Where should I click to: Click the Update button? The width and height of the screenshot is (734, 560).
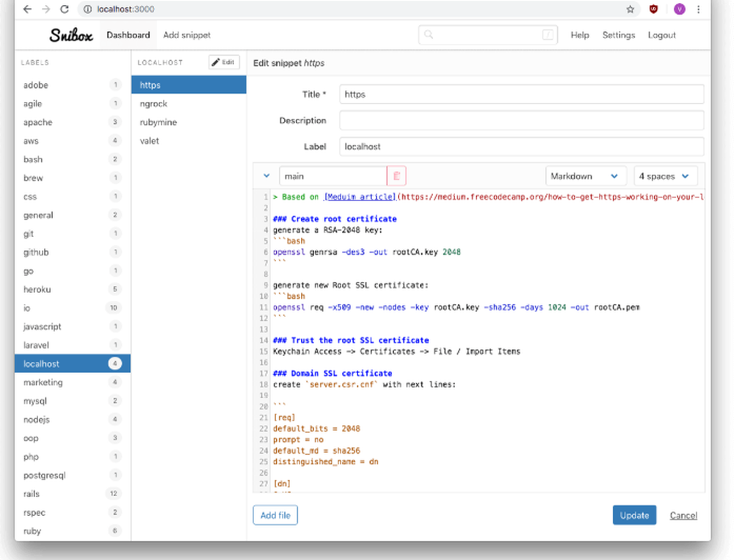634,515
